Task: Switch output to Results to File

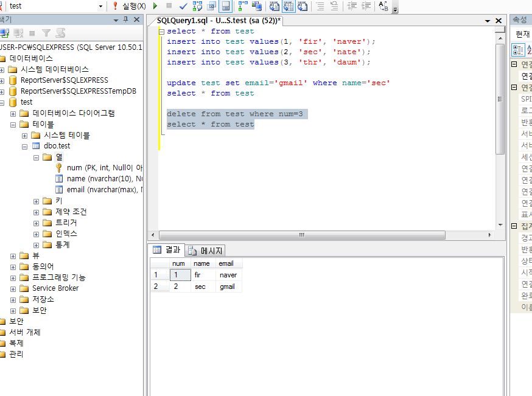Action: (303, 5)
